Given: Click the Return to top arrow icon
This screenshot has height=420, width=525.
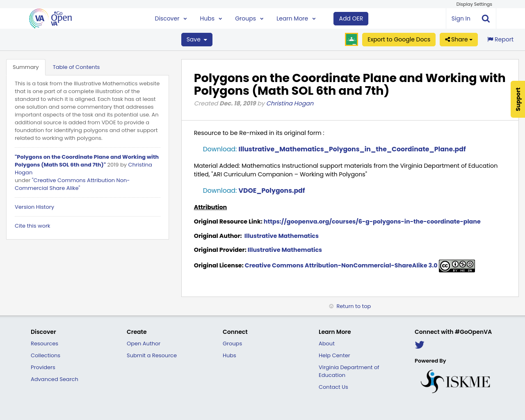Looking at the screenshot, I should (x=331, y=305).
